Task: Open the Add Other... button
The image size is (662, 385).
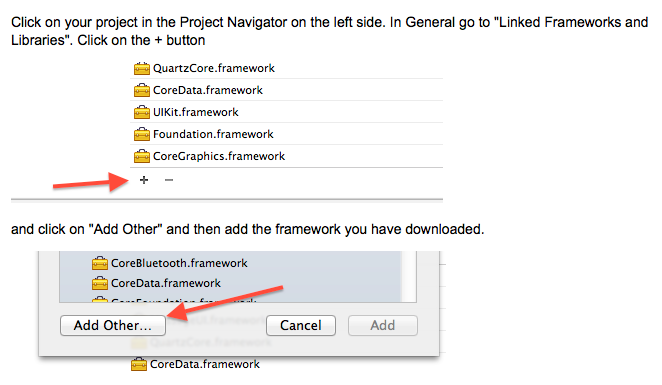Action: 113,325
